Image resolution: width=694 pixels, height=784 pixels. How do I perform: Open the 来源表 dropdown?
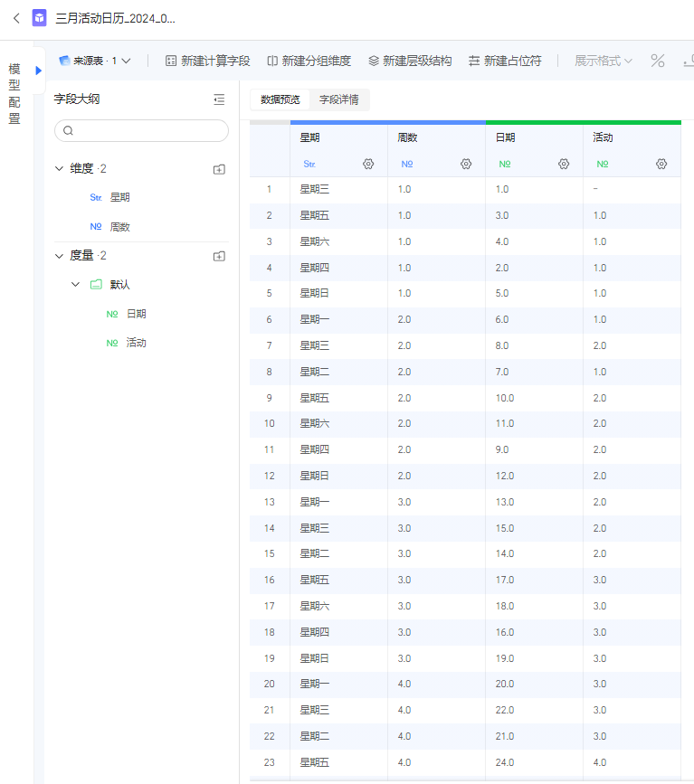click(95, 61)
